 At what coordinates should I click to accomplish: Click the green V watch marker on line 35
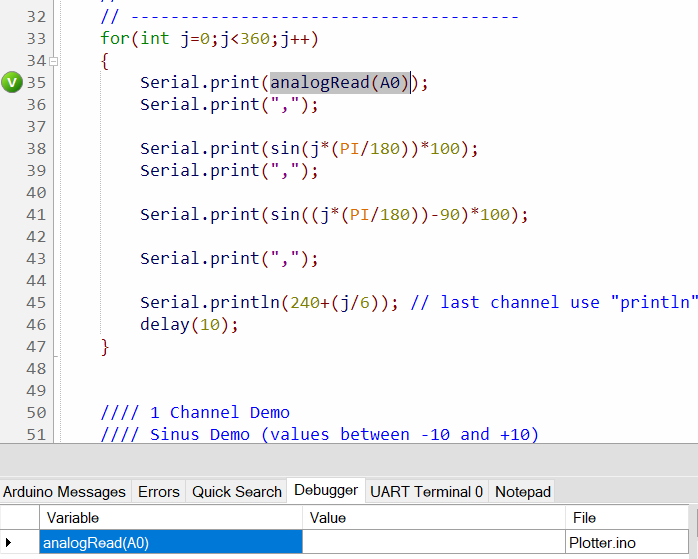tap(12, 83)
